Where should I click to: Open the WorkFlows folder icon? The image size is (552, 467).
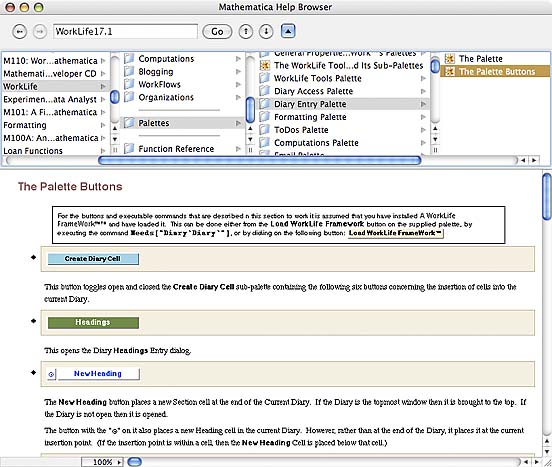(x=129, y=84)
